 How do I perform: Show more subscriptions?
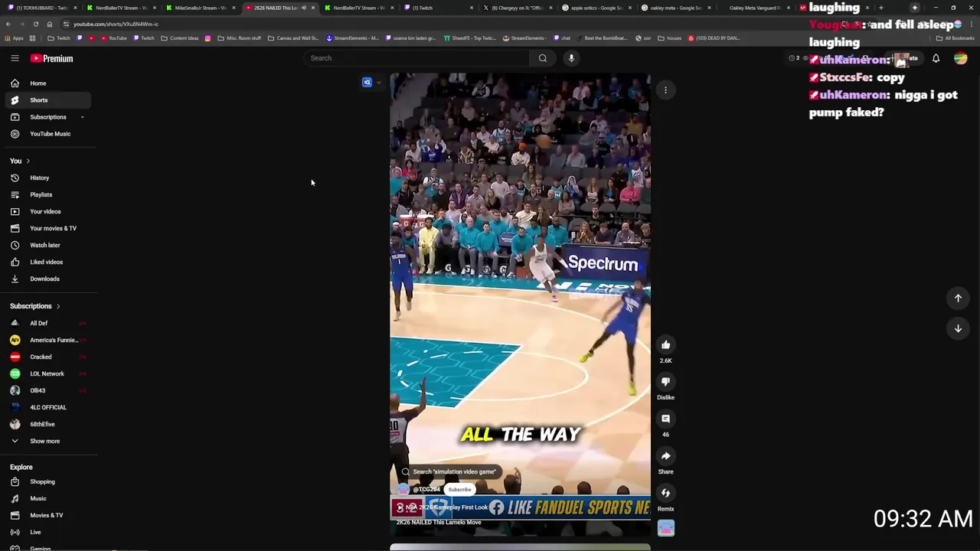point(48,441)
